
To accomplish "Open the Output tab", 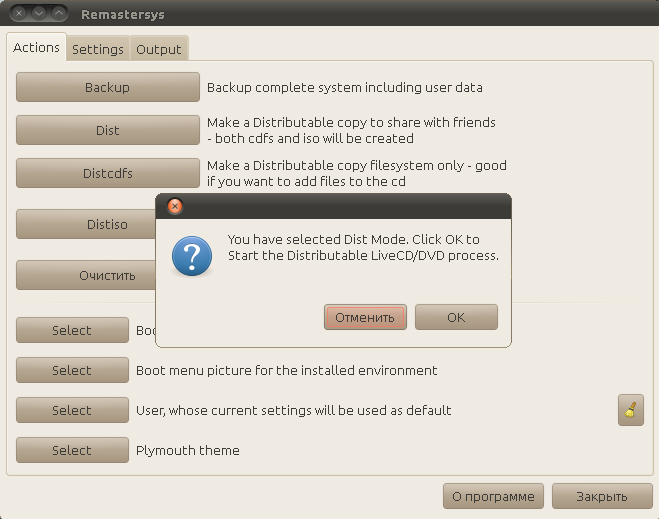I will [x=158, y=49].
